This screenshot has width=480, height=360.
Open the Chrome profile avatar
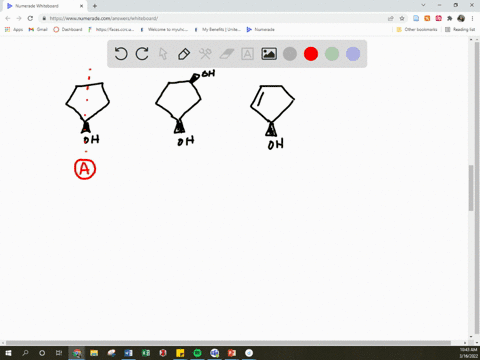coord(461,18)
